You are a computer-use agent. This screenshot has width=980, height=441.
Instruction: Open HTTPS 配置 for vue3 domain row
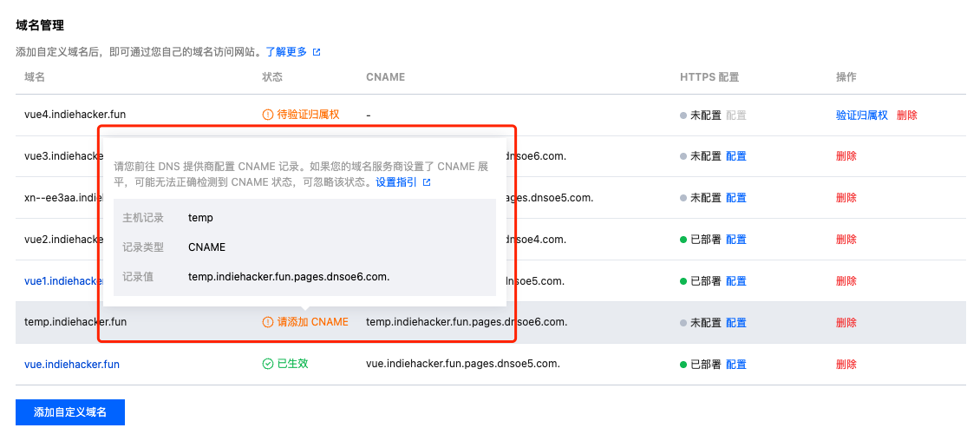pos(736,156)
